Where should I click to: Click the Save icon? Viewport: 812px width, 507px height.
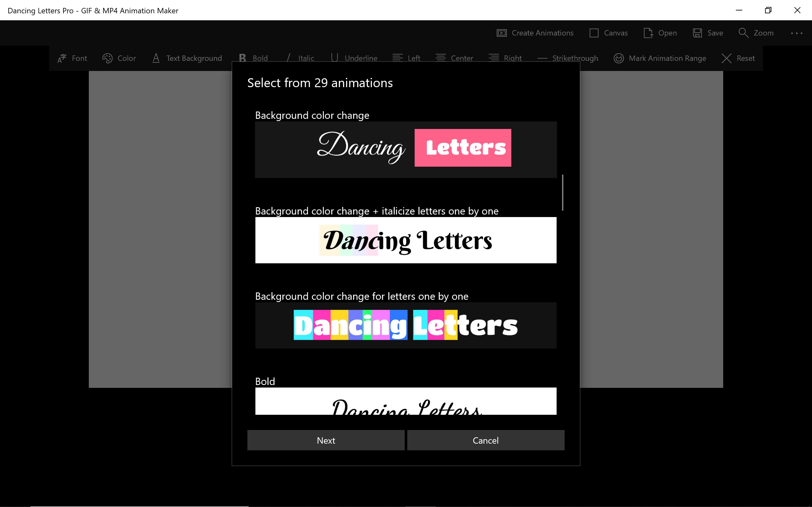[697, 33]
